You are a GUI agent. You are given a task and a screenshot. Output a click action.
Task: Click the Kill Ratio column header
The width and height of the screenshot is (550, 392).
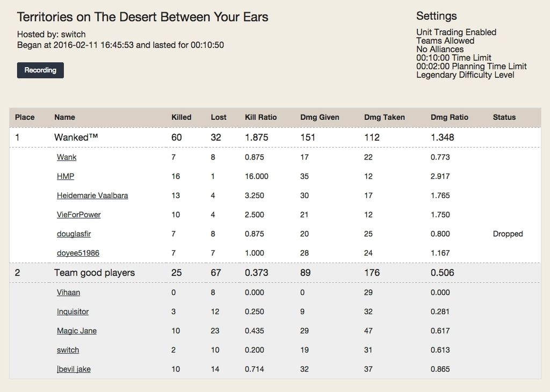coord(260,118)
